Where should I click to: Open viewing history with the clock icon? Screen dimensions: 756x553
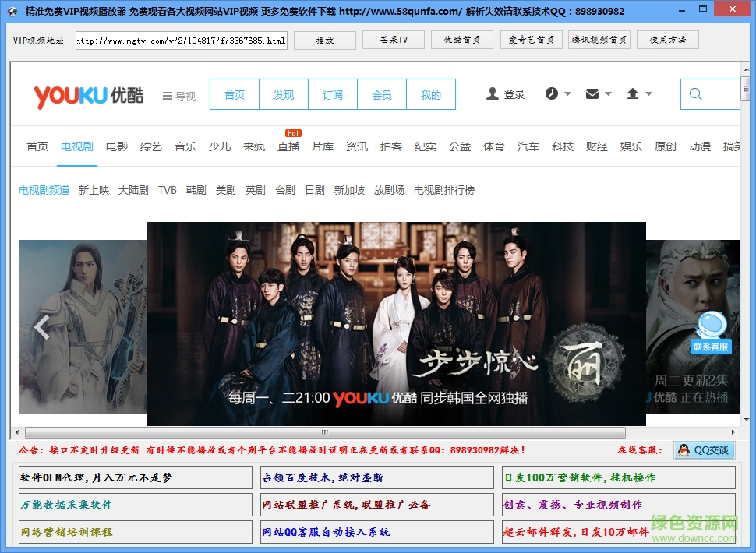[550, 93]
